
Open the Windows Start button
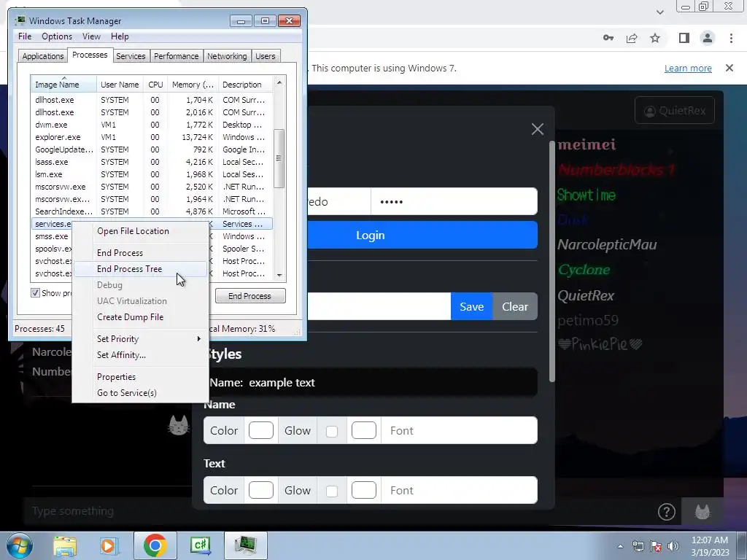point(20,545)
